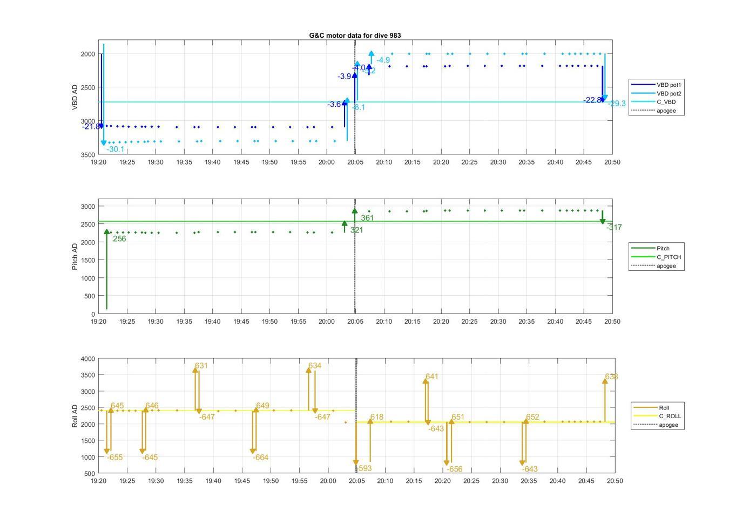756x532 pixels.
Task: Select 'apogee' entry in roll legend
Action: pos(656,425)
